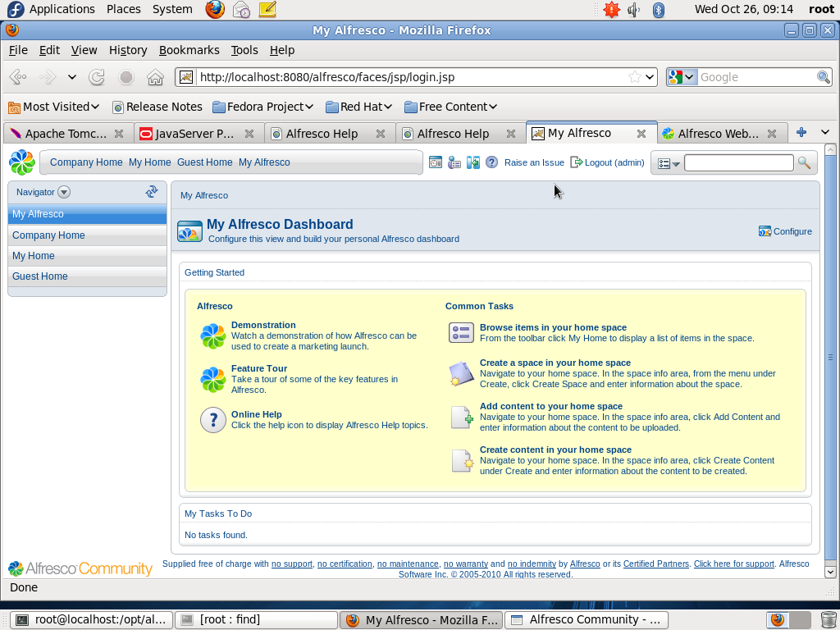This screenshot has width=840, height=630.
Task: Click the Online Help question mark icon
Action: click(x=212, y=419)
